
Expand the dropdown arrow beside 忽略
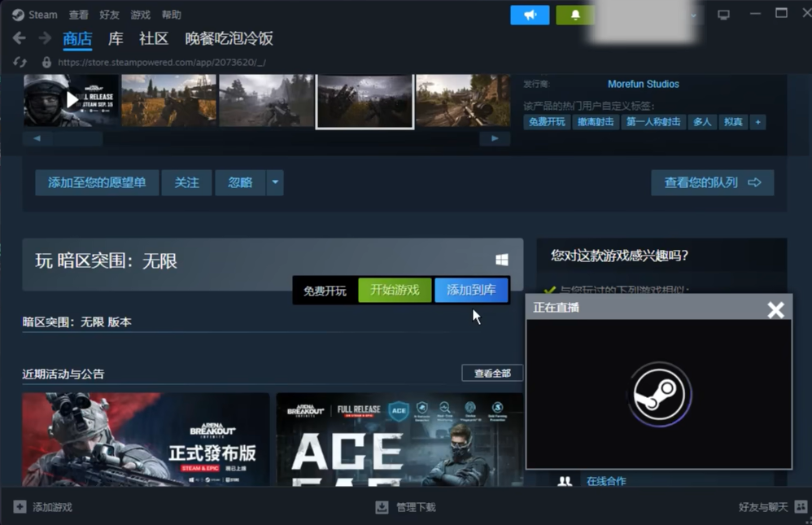tap(275, 182)
